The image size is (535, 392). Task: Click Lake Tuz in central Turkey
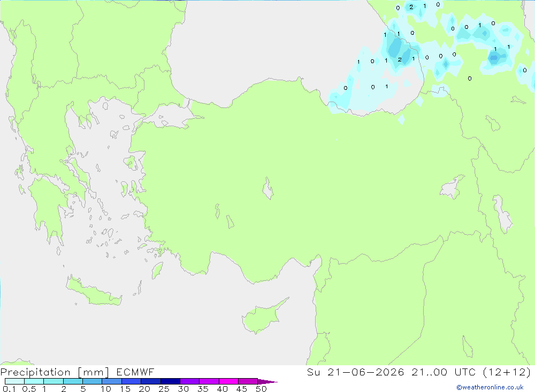pos(268,189)
